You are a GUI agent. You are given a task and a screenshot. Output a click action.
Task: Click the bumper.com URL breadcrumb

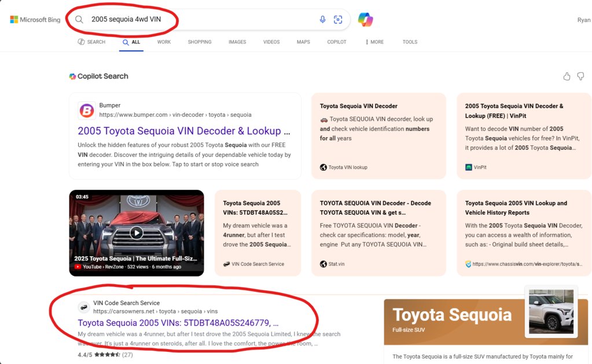tap(175, 115)
